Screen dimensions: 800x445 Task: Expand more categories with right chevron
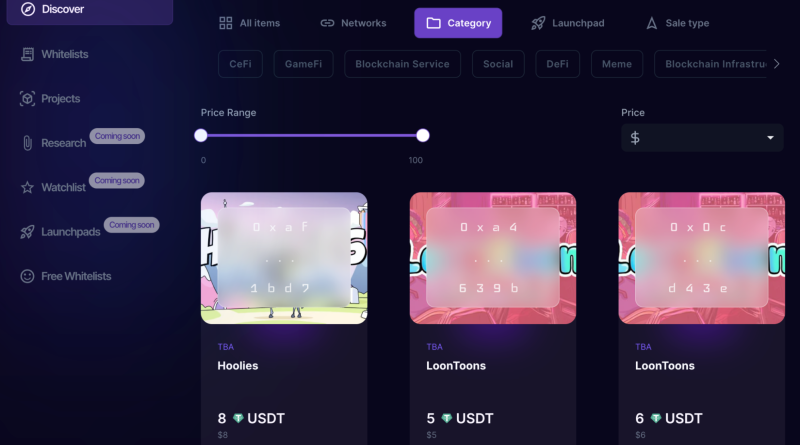coord(777,64)
